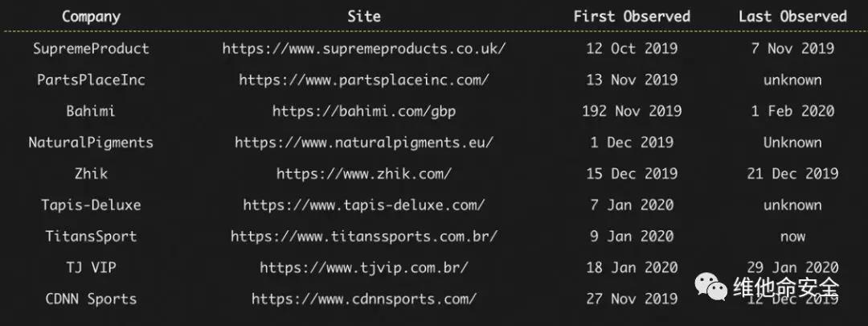868x326 pixels.
Task: Open the zhik.com URL
Action: point(364,174)
